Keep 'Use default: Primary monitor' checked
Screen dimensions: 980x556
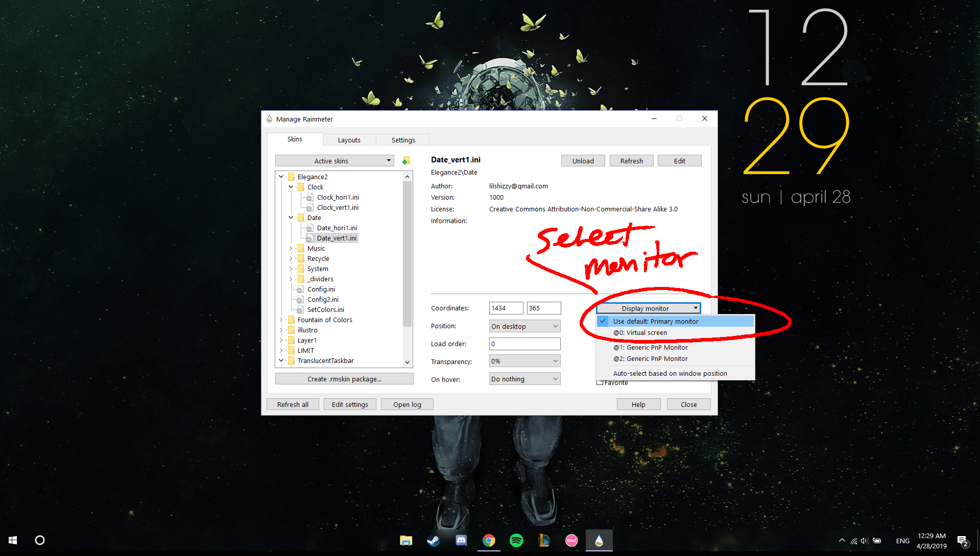point(655,321)
